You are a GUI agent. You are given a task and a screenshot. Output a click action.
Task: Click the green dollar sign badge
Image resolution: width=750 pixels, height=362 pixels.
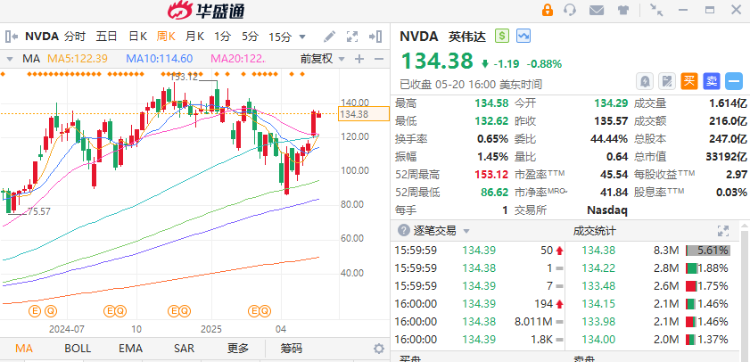pos(502,36)
